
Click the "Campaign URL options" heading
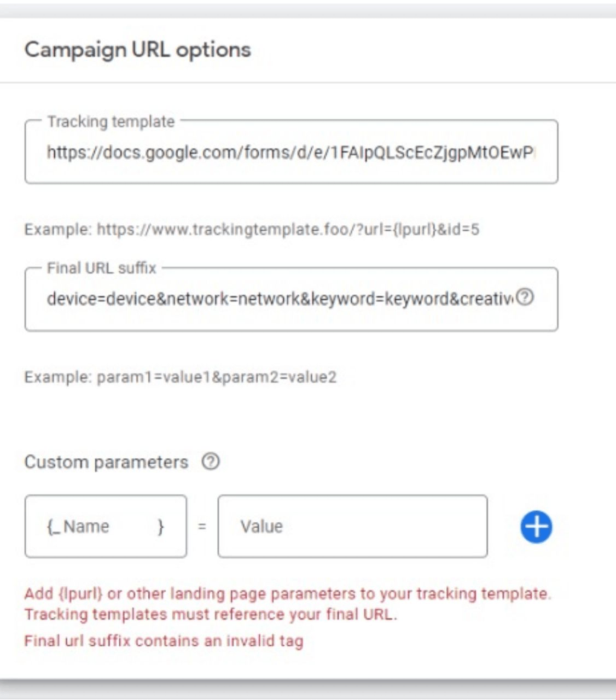[137, 50]
